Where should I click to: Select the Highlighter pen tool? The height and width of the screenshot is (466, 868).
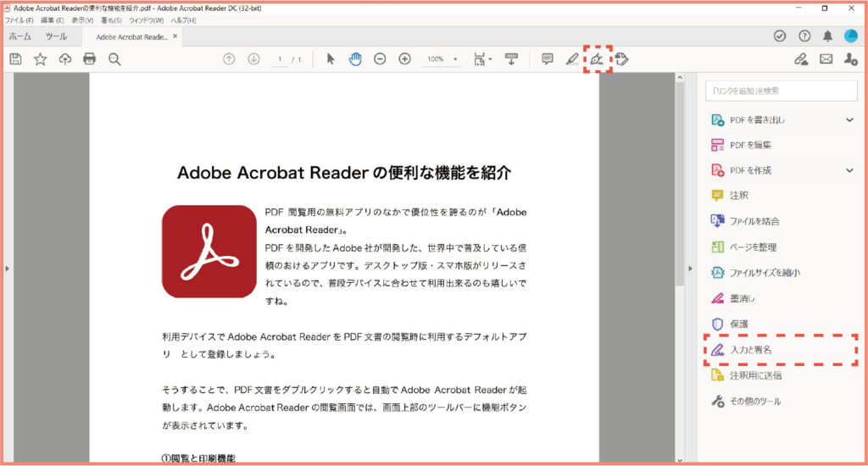572,58
